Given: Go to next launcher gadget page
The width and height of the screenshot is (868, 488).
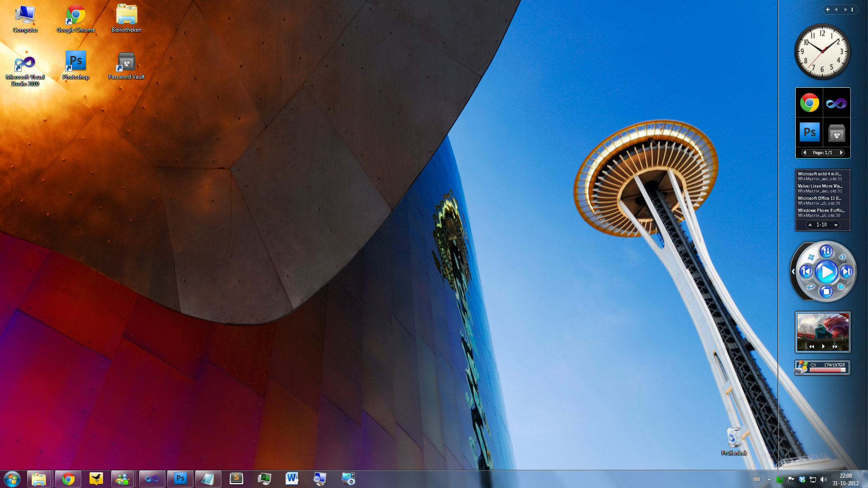Looking at the screenshot, I should [x=841, y=153].
